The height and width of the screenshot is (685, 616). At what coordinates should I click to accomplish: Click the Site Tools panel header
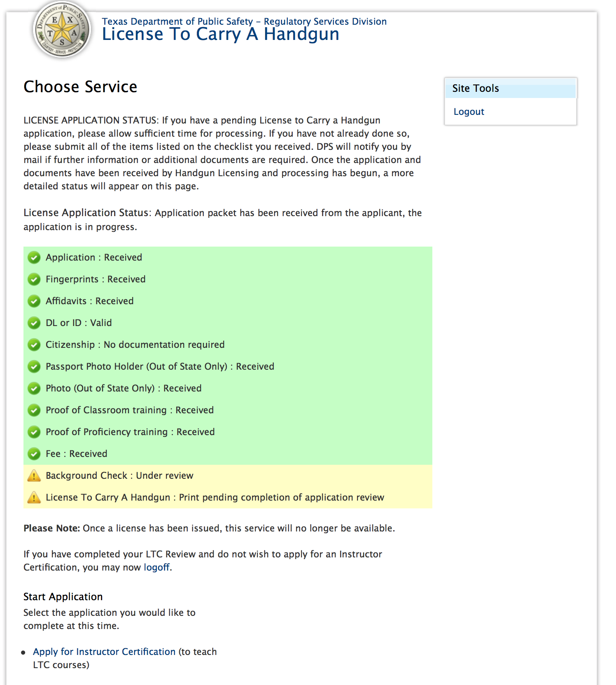point(510,89)
